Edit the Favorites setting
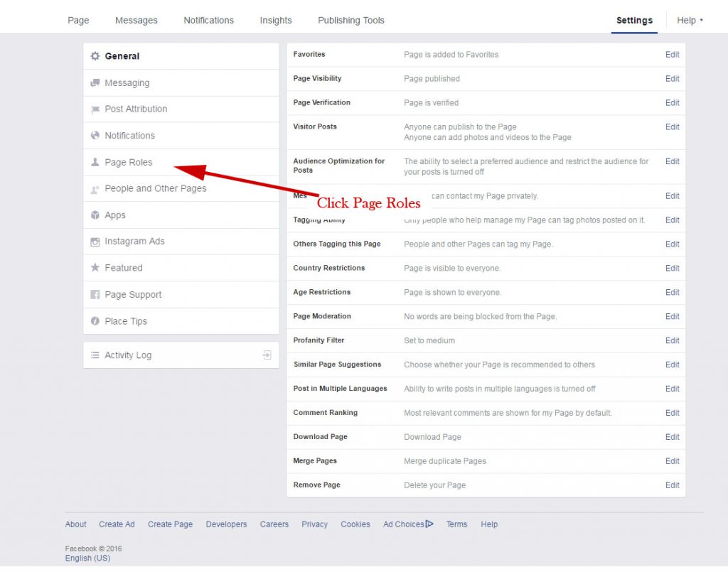Screen dimensions: 728x572 pyautogui.click(x=673, y=55)
